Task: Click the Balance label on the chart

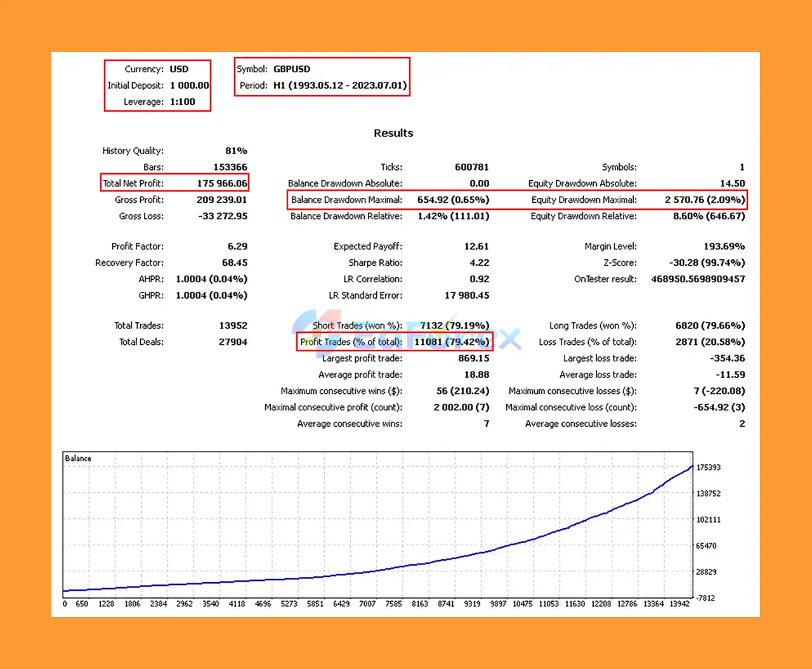Action: pos(78,458)
